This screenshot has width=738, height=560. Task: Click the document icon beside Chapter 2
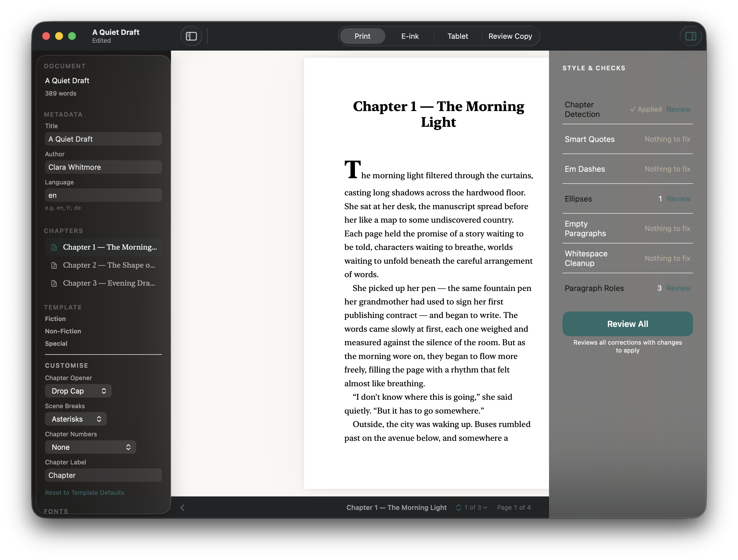54,265
